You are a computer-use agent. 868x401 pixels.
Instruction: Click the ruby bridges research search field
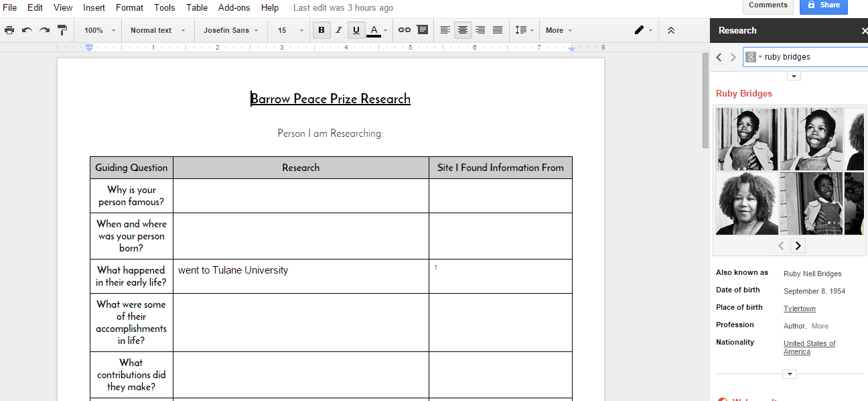tap(814, 57)
